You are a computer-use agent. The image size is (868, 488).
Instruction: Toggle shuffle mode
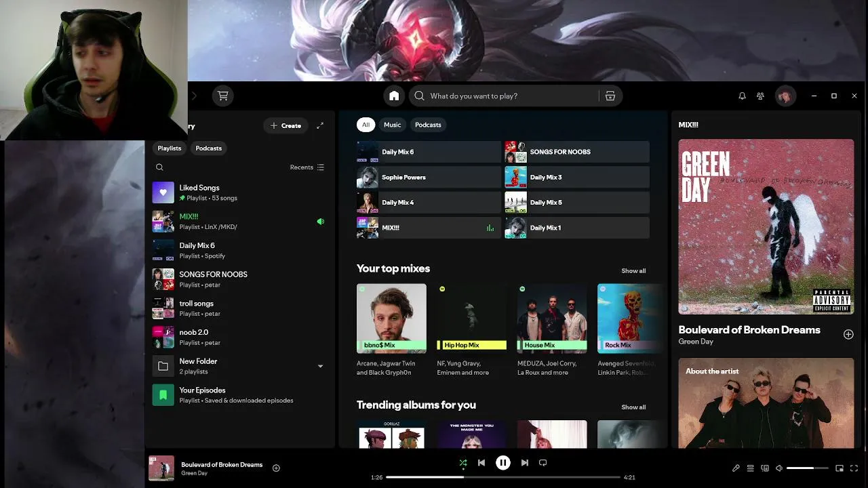coord(463,463)
